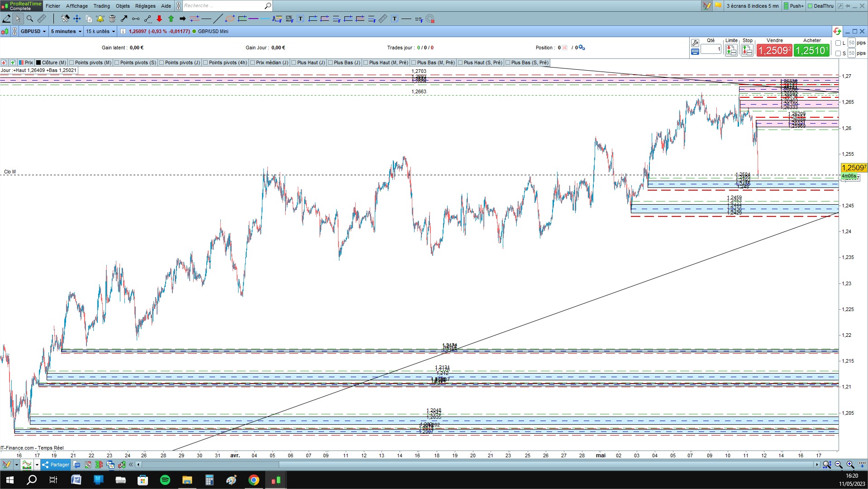Select the alarm bell tool in toolbar
This screenshot has width=868, height=489.
100,19
